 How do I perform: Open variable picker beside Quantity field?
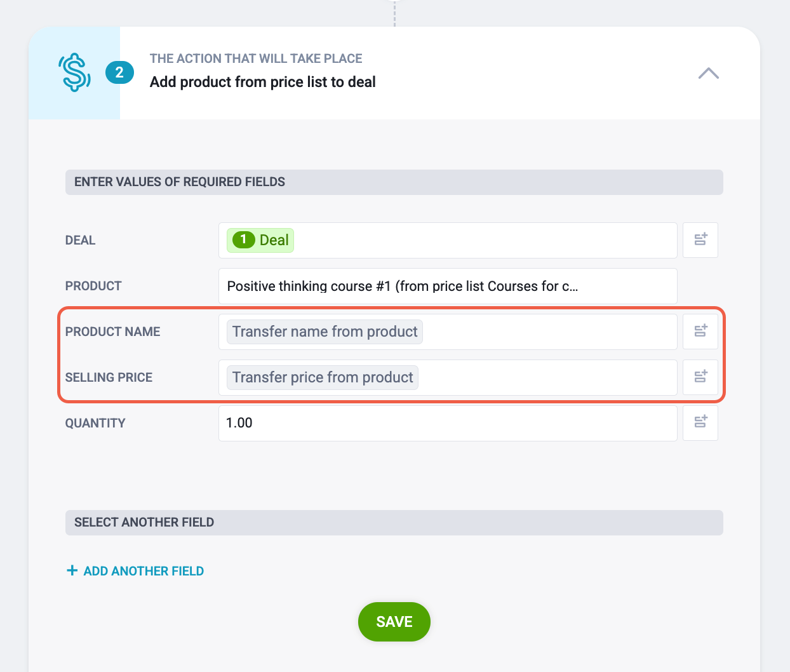[700, 423]
